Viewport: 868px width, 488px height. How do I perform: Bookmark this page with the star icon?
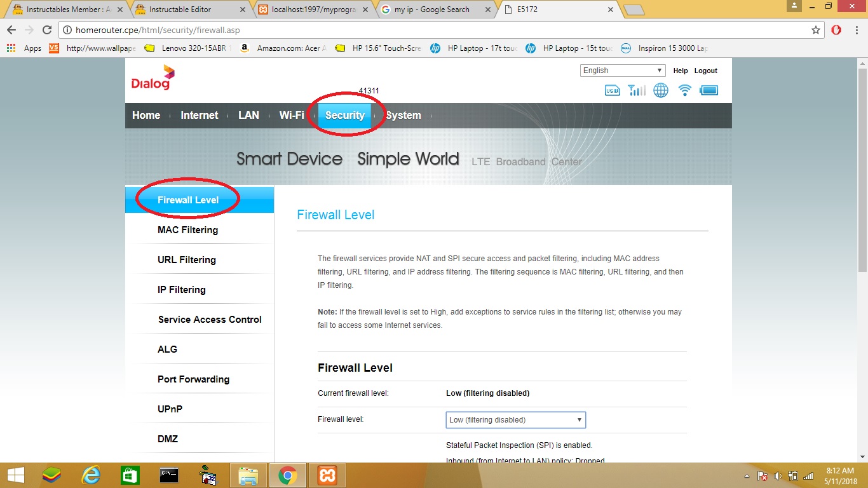(816, 30)
